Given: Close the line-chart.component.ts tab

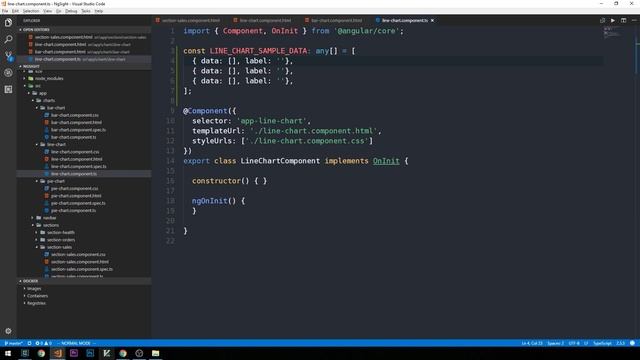Looking at the screenshot, I should (x=432, y=20).
